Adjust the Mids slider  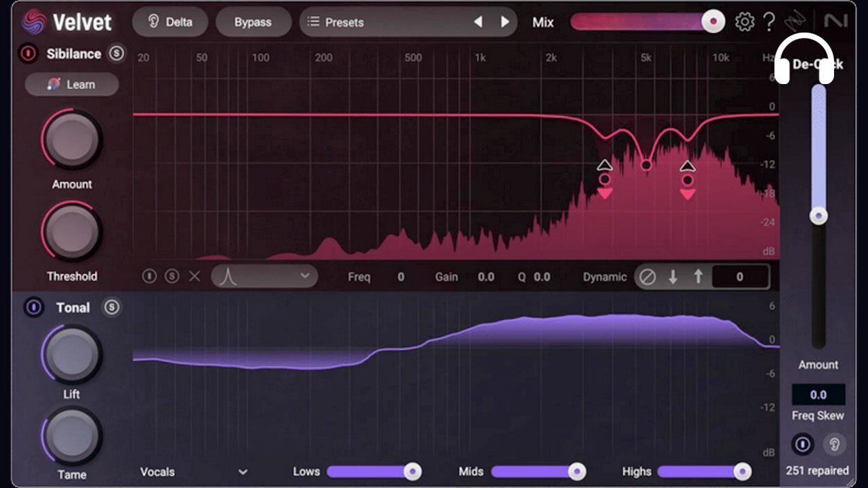point(538,472)
